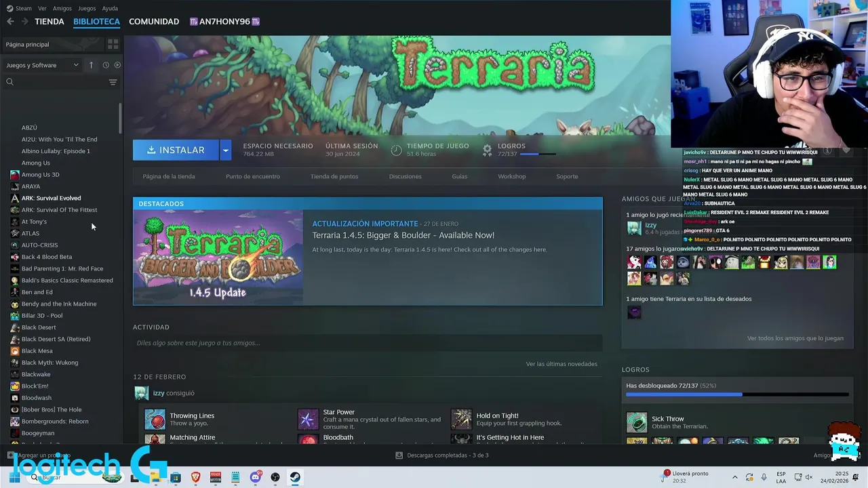The width and height of the screenshot is (868, 488).
Task: Switch library to grid collections view
Action: tap(113, 44)
